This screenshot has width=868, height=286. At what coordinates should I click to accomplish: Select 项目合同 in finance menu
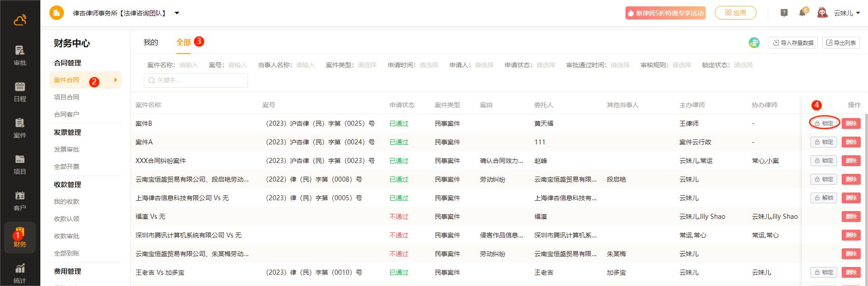(67, 97)
